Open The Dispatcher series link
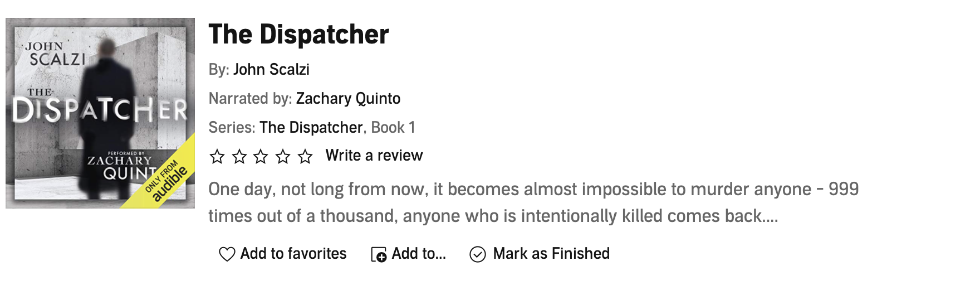 [311, 128]
